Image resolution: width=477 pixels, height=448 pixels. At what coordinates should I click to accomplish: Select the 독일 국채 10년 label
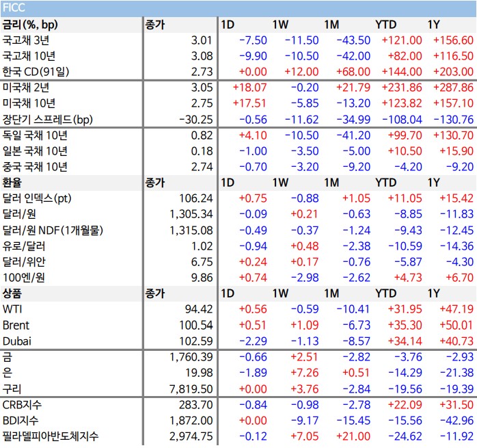coord(35,135)
